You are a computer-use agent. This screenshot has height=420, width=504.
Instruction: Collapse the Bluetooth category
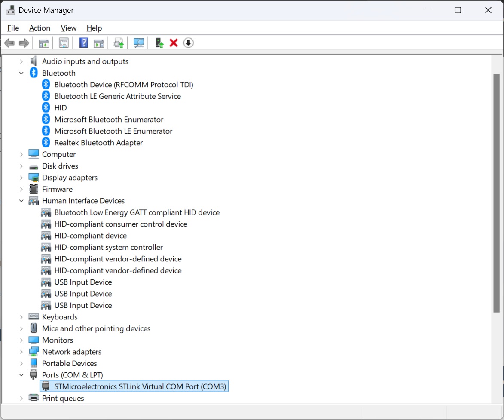click(21, 73)
